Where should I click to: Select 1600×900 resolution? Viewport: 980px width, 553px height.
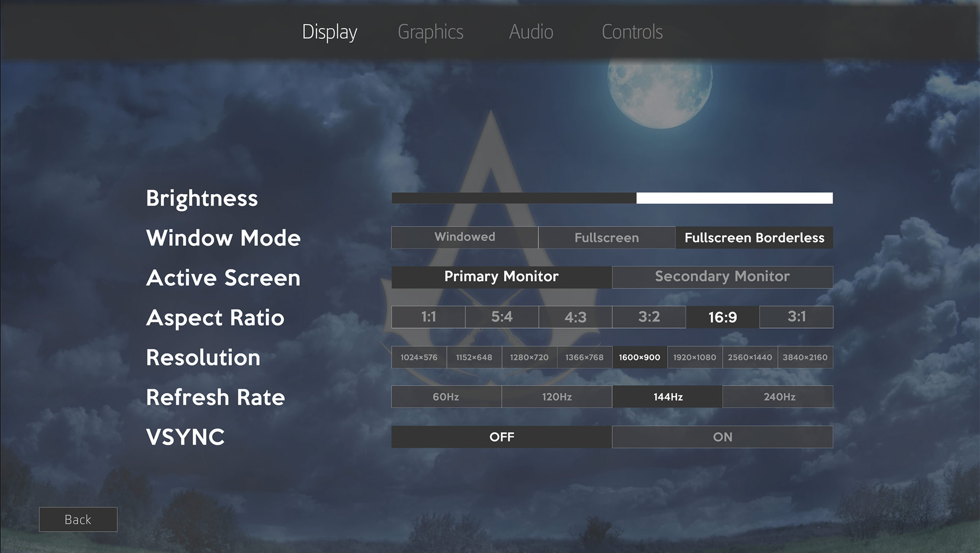tap(640, 357)
